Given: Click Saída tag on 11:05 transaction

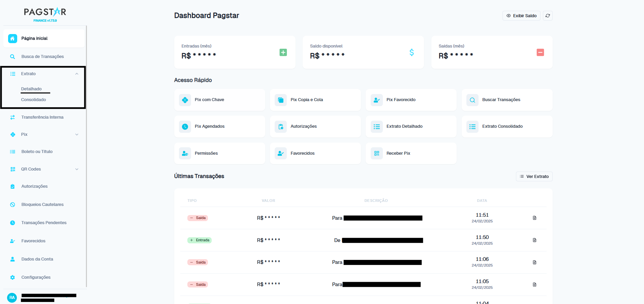Looking at the screenshot, I should point(197,284).
